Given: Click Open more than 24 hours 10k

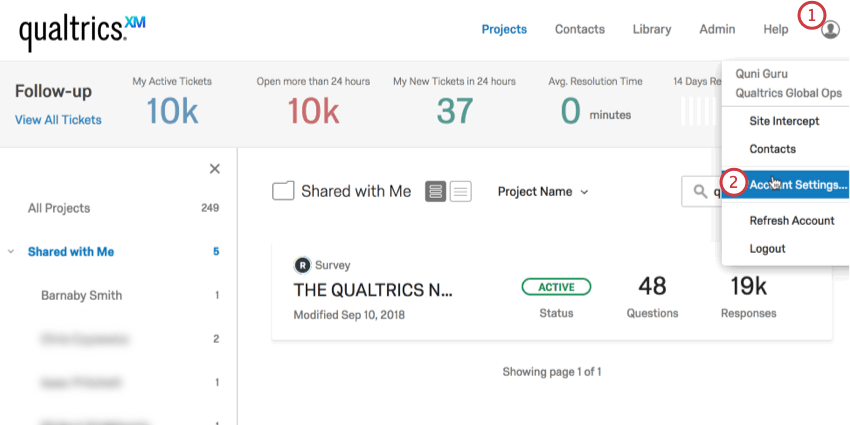Looking at the screenshot, I should pyautogui.click(x=313, y=111).
